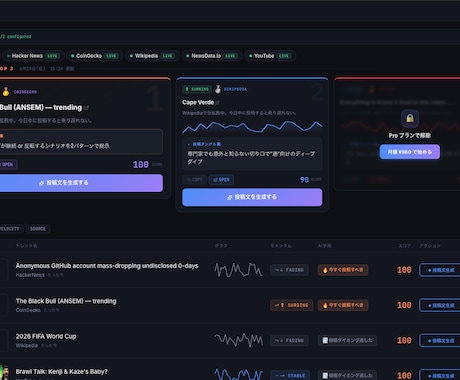Click the document AI prediction badge in 2026 FIFA row
The height and width of the screenshot is (380, 460).
pyautogui.click(x=347, y=340)
